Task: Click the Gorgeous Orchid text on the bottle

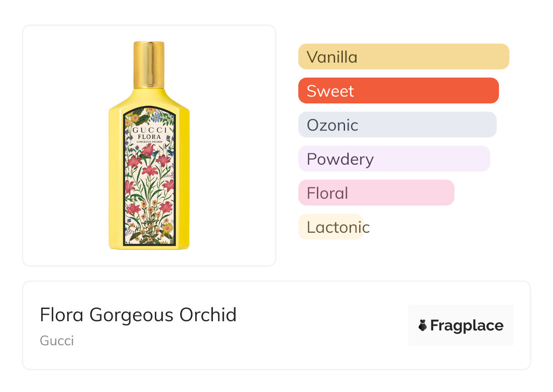Action: point(149,142)
